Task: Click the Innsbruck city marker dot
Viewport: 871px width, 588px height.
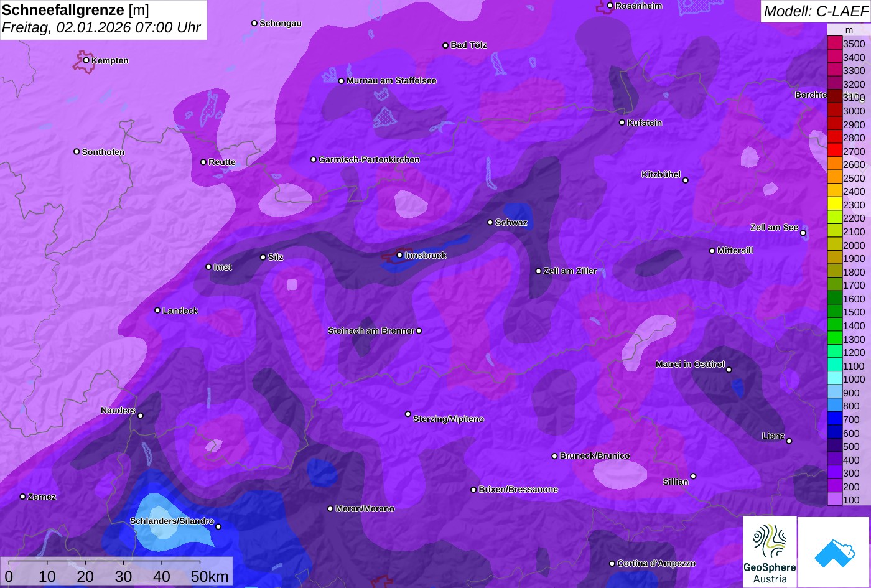Action: [x=399, y=255]
